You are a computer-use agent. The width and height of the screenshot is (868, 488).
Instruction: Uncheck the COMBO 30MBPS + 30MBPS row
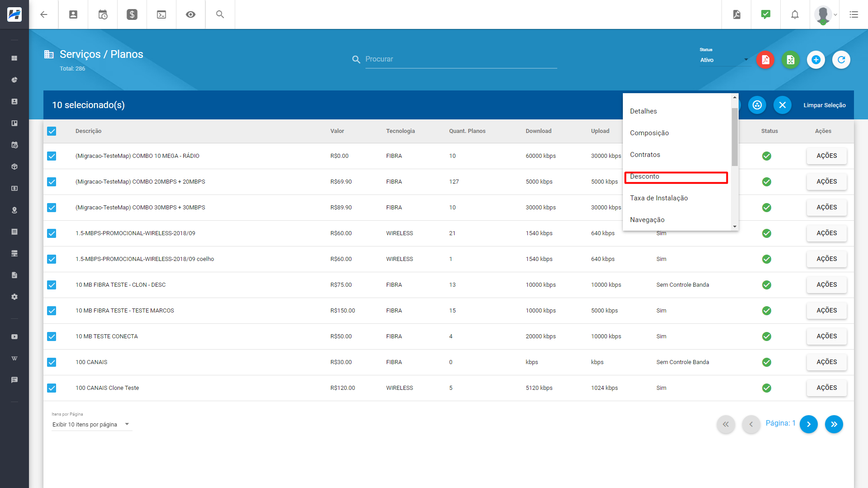point(52,208)
